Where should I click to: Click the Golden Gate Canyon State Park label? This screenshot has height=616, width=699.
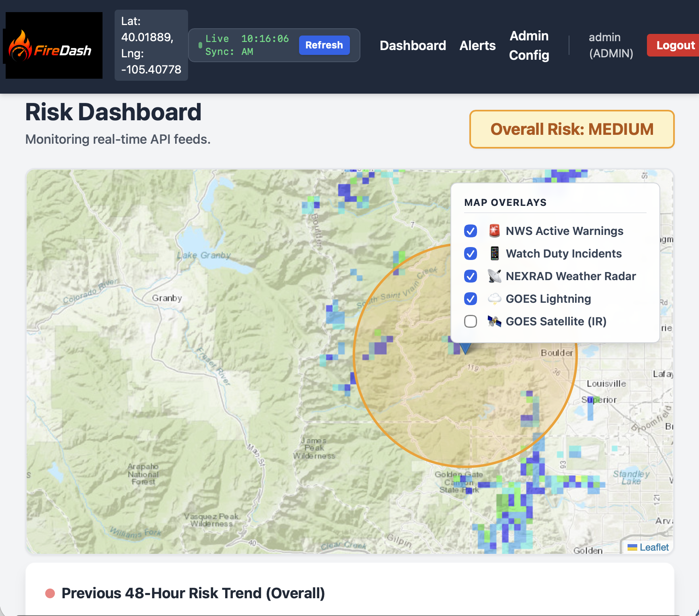459,482
